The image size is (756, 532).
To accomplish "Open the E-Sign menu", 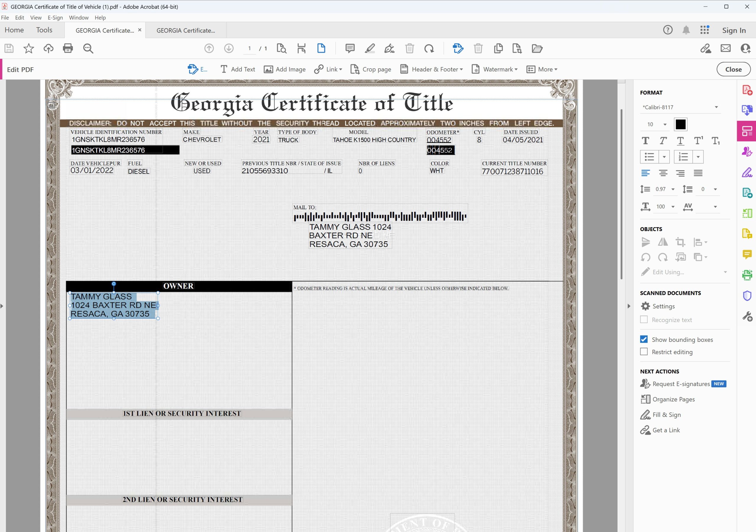I will [55, 18].
